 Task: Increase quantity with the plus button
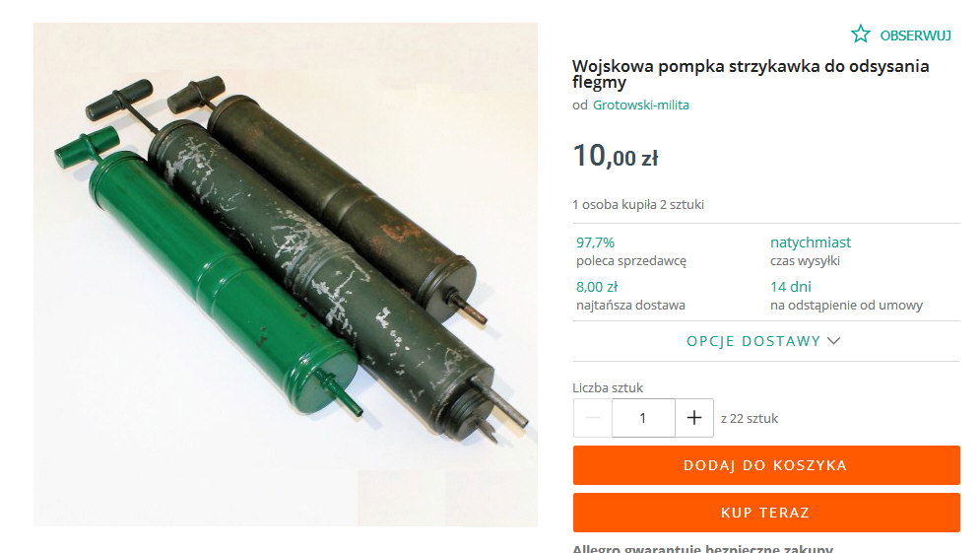click(694, 418)
